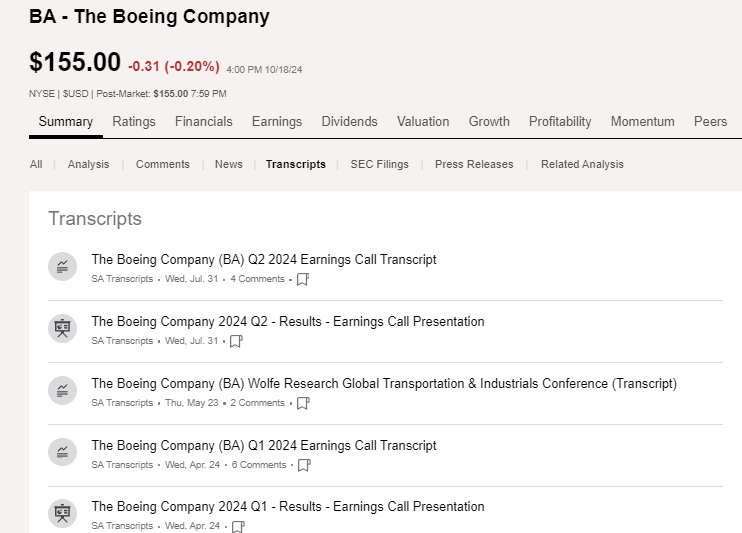Filter by Comments

point(163,164)
